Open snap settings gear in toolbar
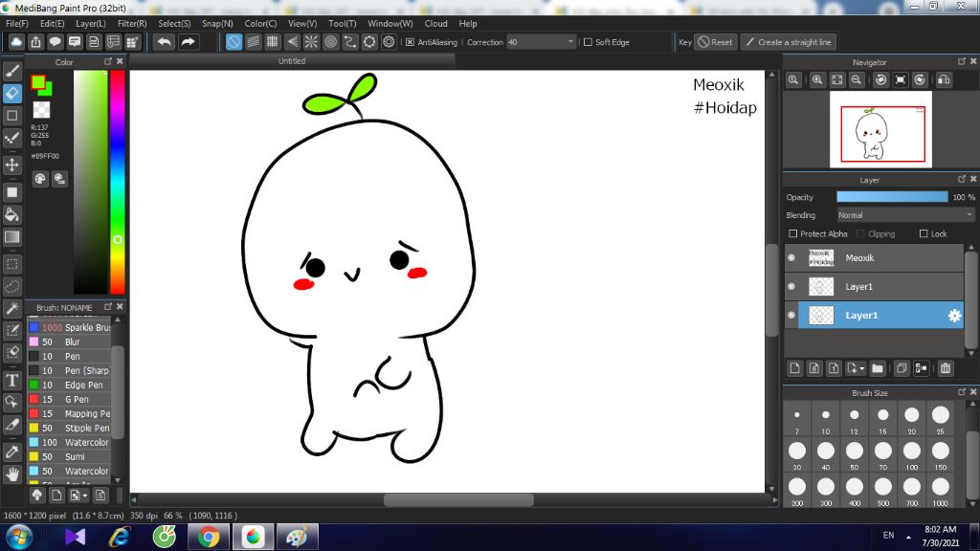The height and width of the screenshot is (551, 980). (x=389, y=42)
